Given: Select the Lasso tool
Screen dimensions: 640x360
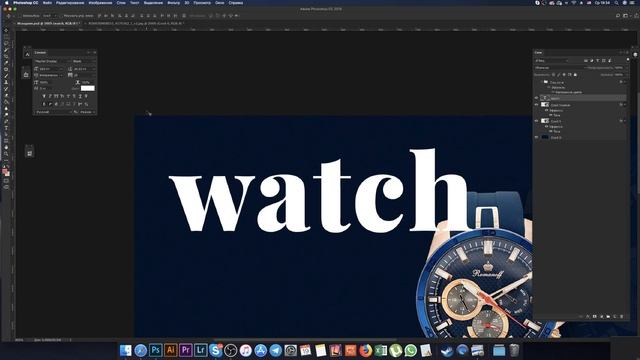Looking at the screenshot, I should point(6,44).
